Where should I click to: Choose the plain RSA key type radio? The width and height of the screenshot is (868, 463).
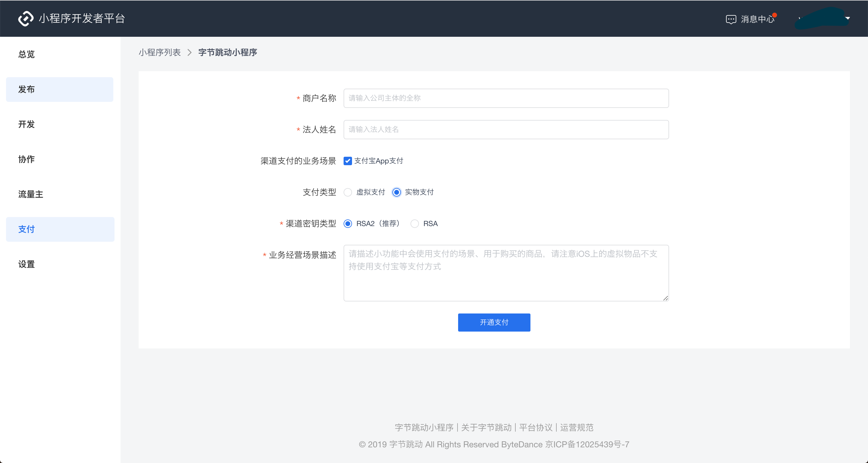(x=414, y=223)
